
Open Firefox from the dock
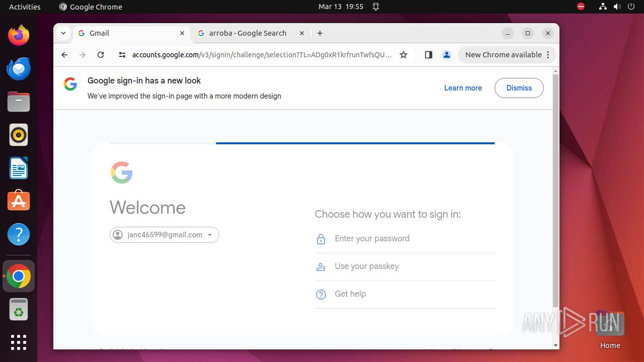point(19,35)
